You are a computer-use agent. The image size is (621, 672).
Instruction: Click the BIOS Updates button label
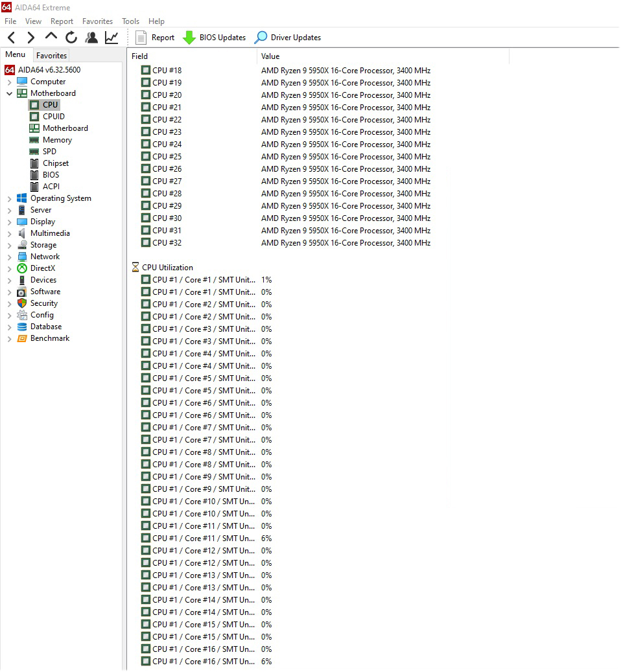[222, 38]
